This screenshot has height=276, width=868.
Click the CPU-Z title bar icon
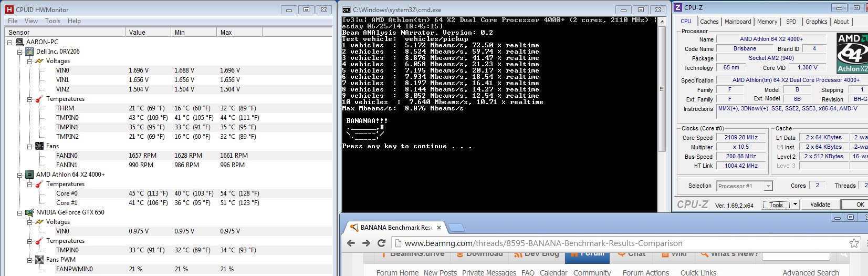tap(678, 7)
